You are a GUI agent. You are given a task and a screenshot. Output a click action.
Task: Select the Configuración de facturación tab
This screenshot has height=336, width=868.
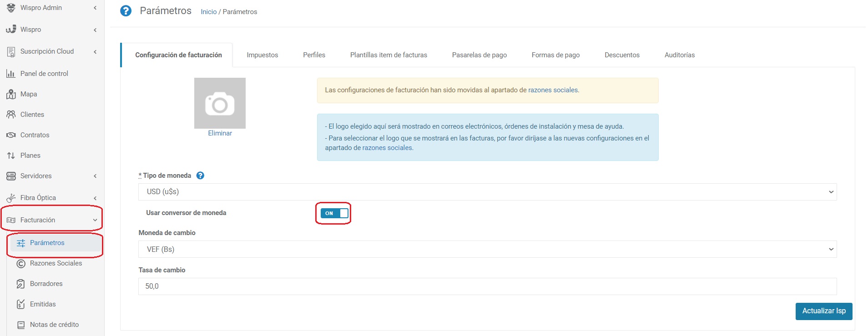178,55
